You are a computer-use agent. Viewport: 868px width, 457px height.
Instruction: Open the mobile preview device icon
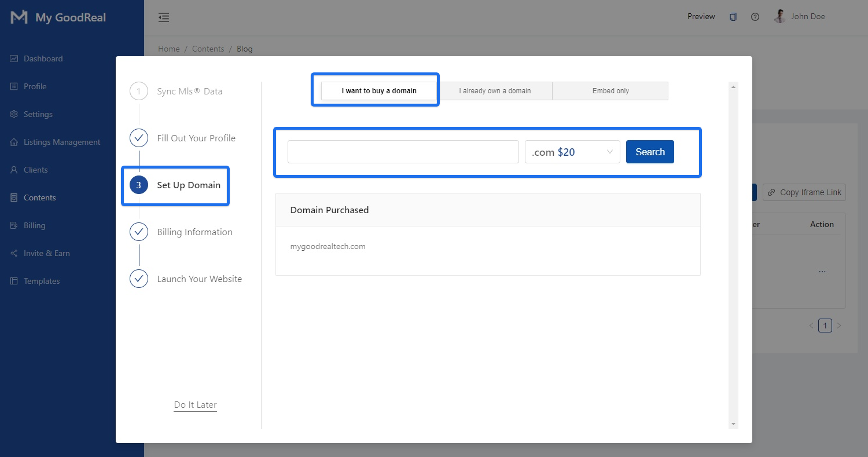coord(733,17)
